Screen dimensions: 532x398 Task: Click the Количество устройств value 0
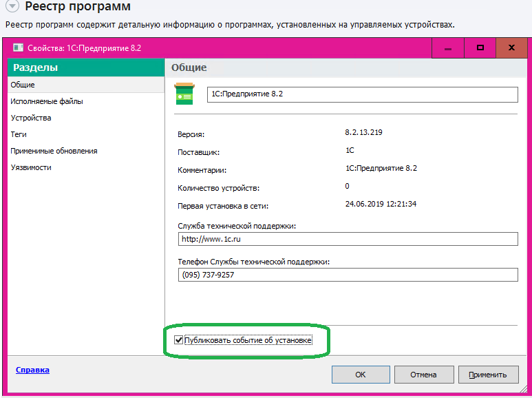pyautogui.click(x=347, y=186)
